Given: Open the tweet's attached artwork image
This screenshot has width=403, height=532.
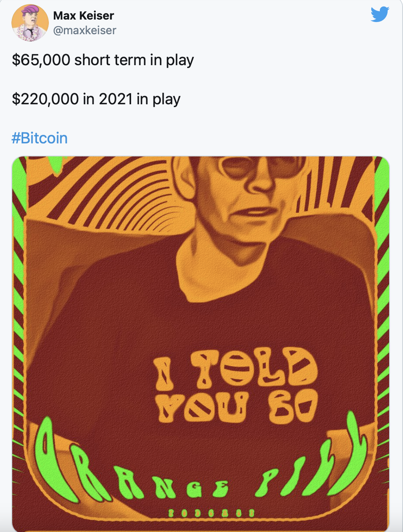Looking at the screenshot, I should [201, 344].
